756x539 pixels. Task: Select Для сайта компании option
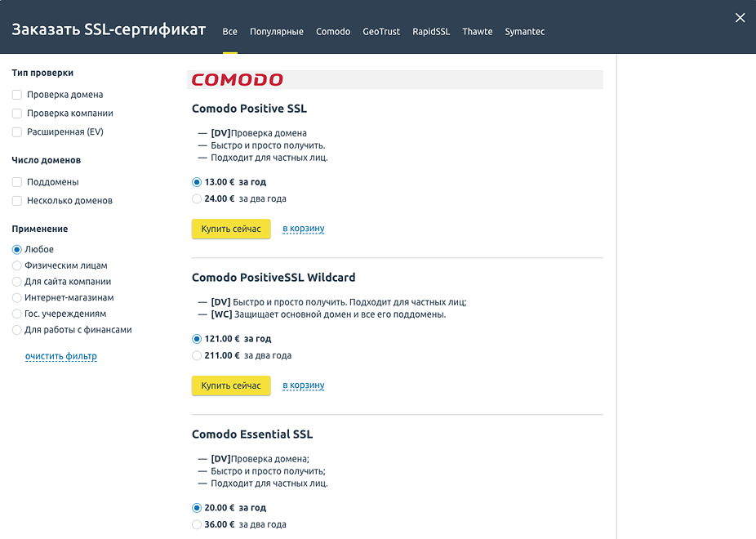tap(17, 282)
